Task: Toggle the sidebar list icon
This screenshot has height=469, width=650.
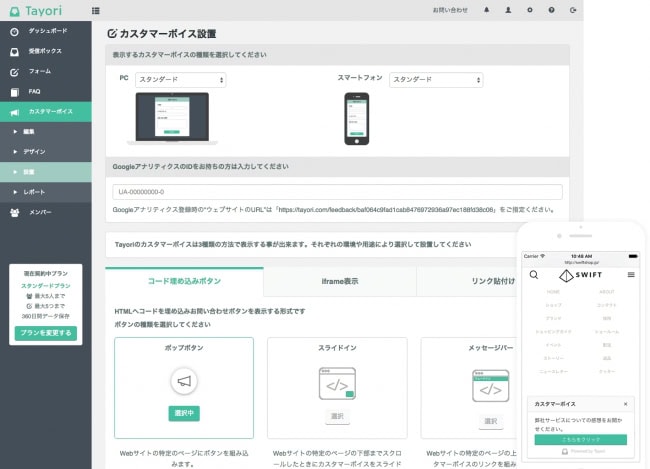Action: tap(96, 10)
